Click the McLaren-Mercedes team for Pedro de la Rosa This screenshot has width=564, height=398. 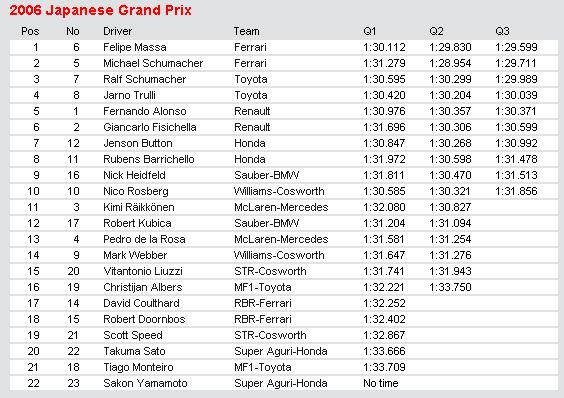click(281, 239)
